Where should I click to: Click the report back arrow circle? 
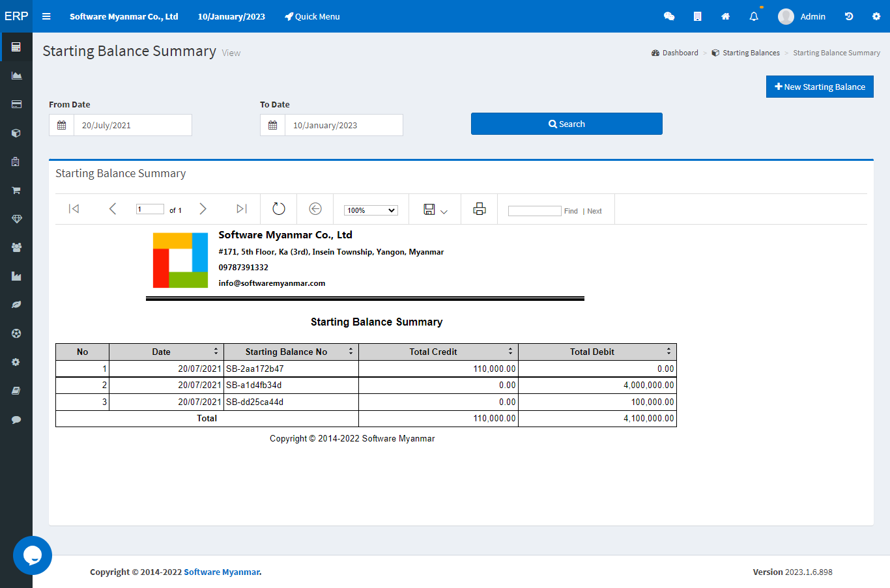click(x=315, y=208)
